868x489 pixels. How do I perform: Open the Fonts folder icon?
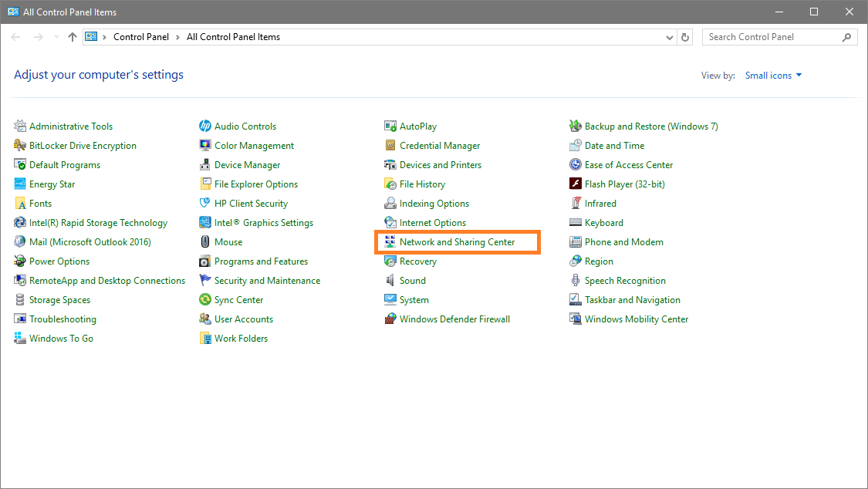pyautogui.click(x=20, y=204)
